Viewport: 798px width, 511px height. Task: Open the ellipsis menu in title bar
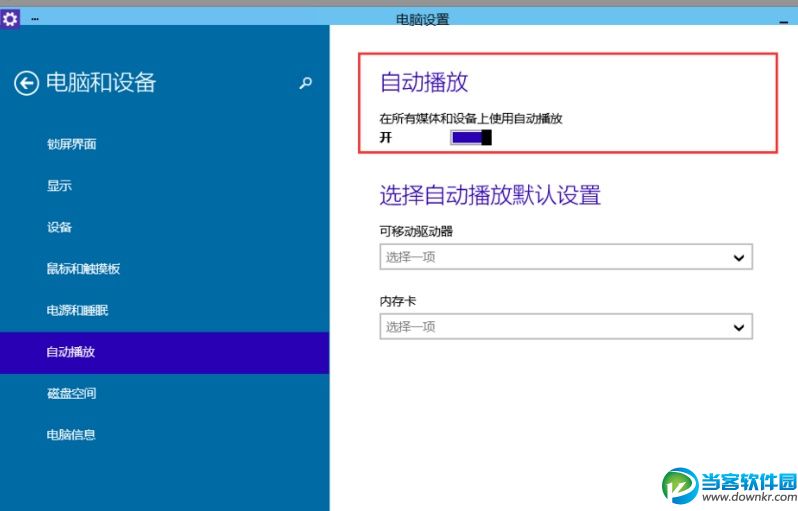coord(35,19)
